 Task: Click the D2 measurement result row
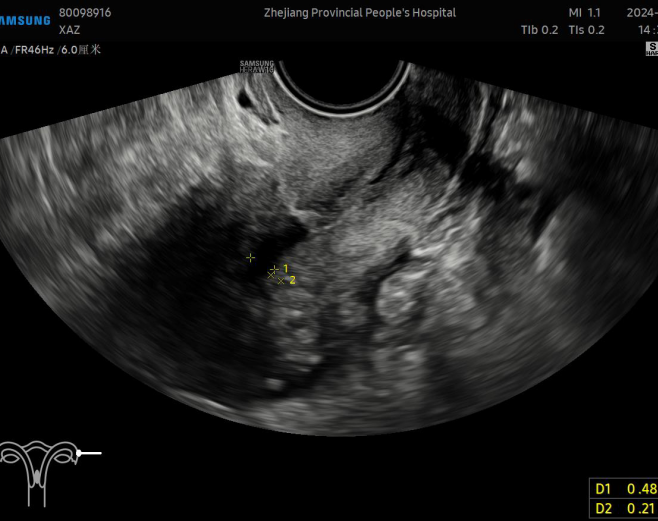[x=624, y=508]
